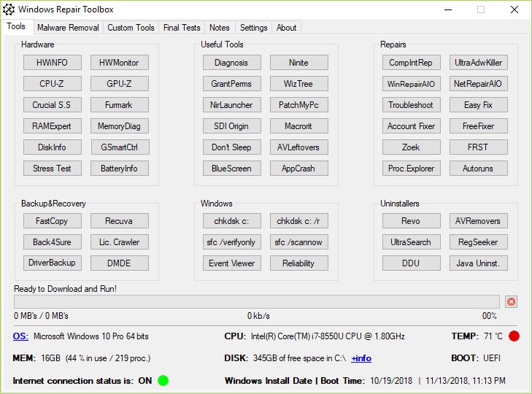Launch HWiNFO hardware tool
This screenshot has width=532, height=394.
[x=53, y=63]
